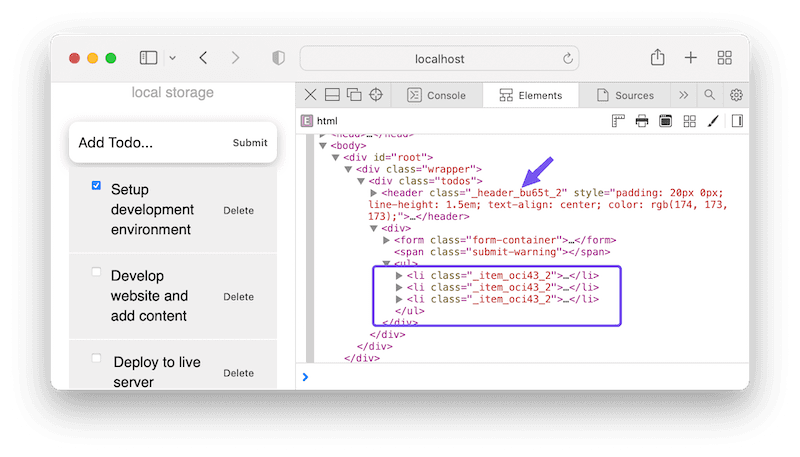
Task: Click the element selection crosshair icon
Action: point(377,95)
